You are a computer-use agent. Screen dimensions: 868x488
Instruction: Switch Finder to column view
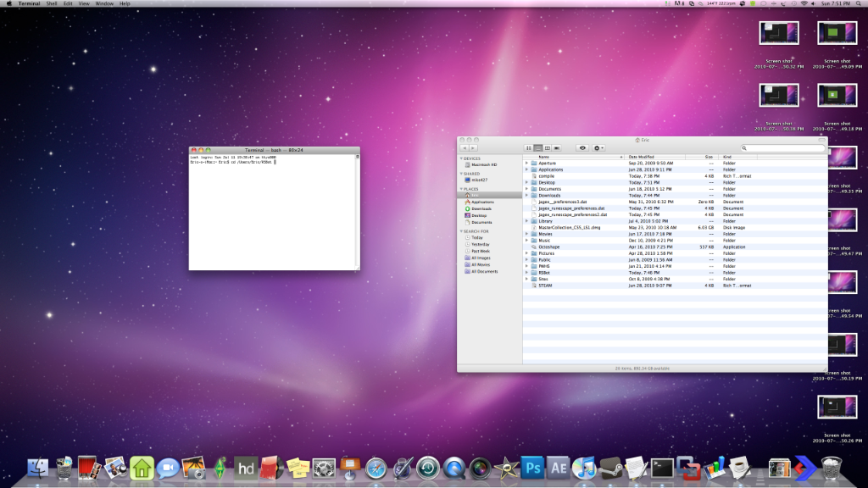click(548, 147)
